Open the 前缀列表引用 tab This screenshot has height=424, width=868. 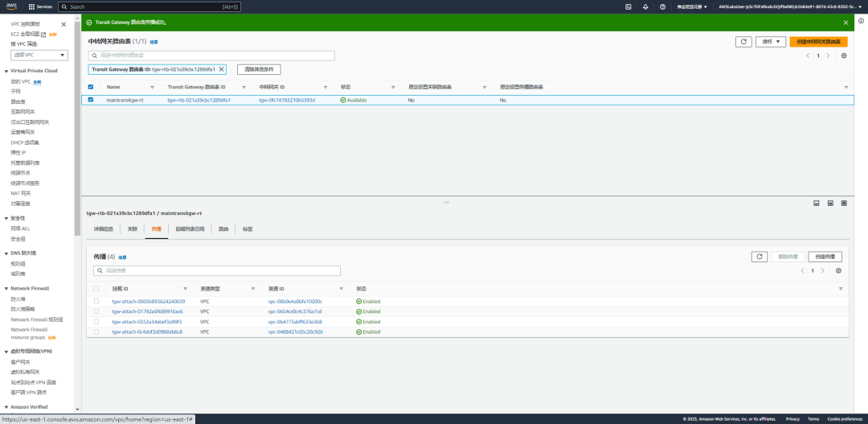tap(190, 229)
